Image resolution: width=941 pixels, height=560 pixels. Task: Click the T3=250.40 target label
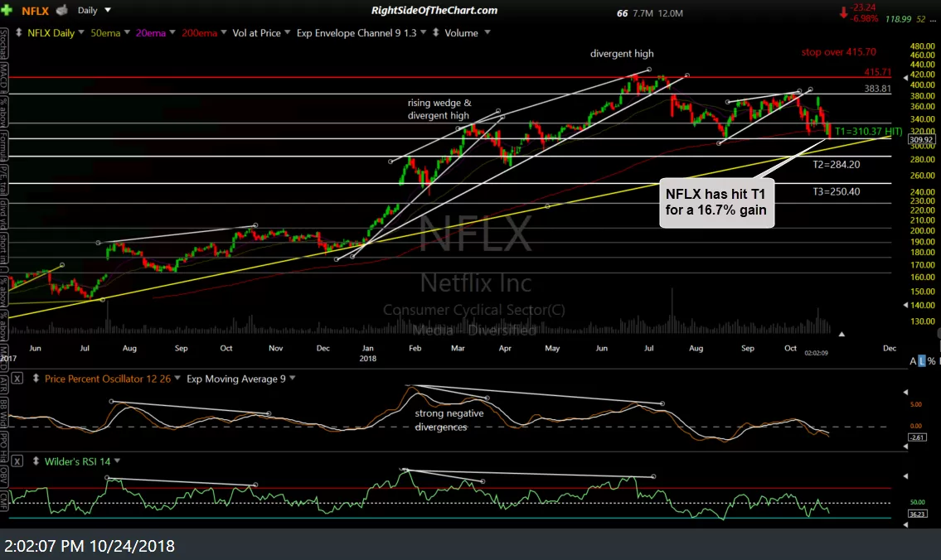coord(836,192)
